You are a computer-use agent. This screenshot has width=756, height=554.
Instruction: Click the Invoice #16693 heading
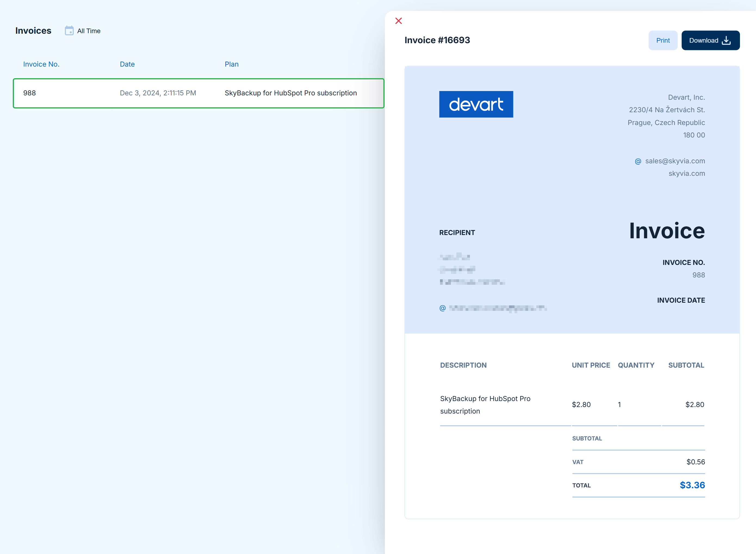[x=437, y=40]
